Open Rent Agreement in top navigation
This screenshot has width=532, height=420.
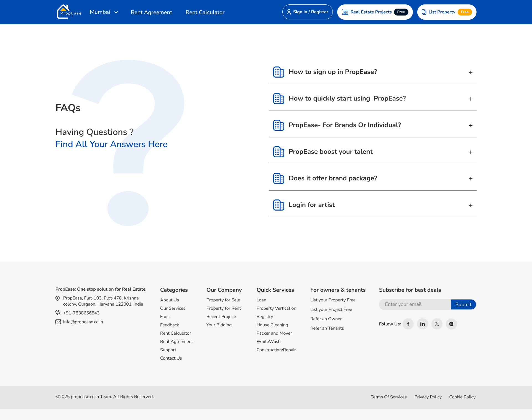(151, 12)
